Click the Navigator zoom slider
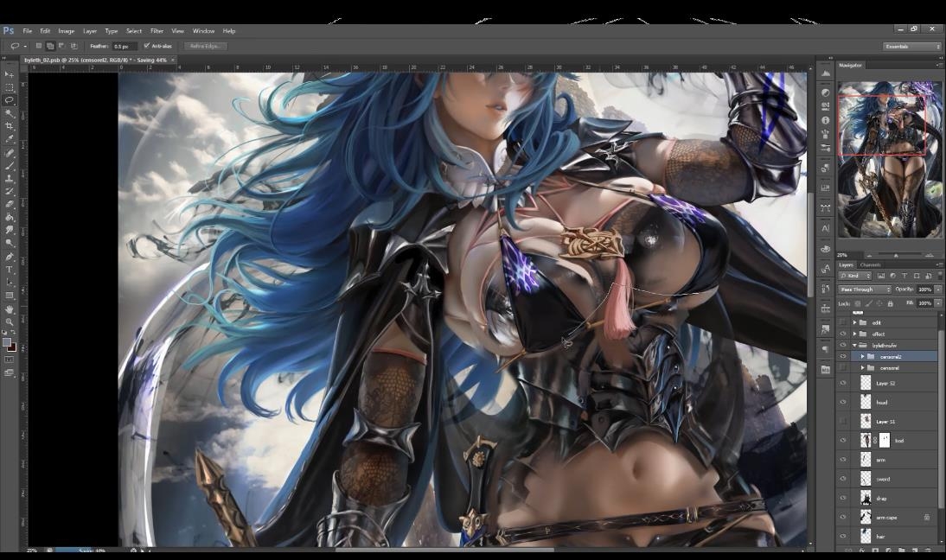 point(895,255)
